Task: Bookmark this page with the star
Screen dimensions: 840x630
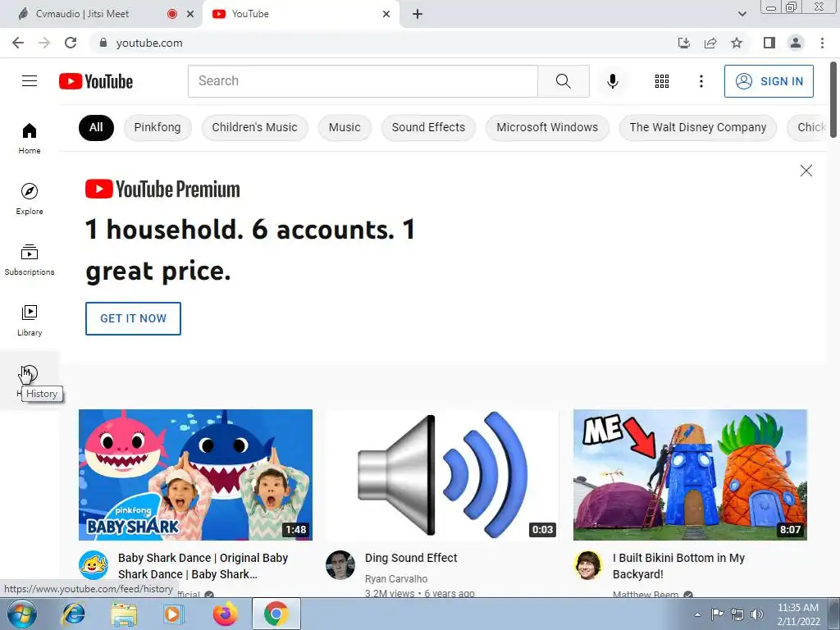Action: point(737,43)
